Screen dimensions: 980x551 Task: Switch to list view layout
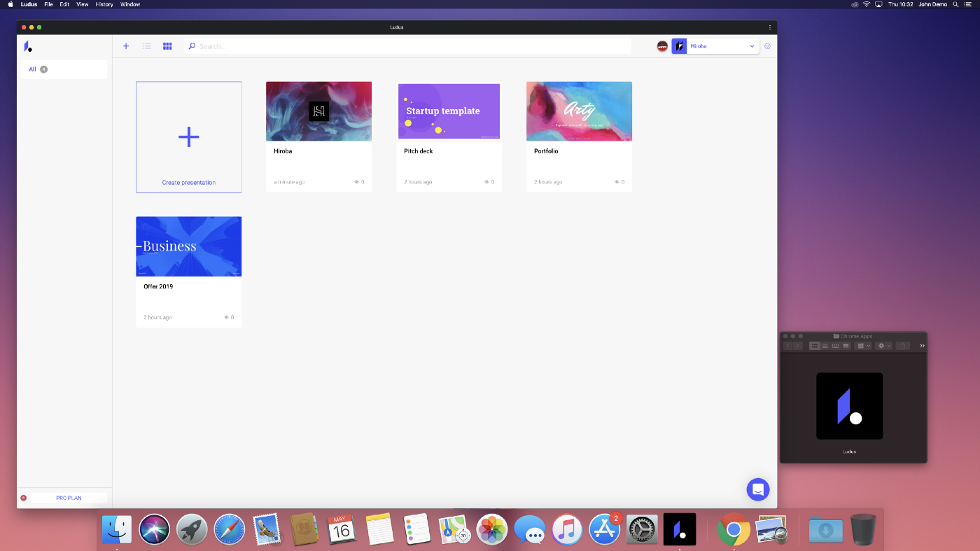[147, 46]
